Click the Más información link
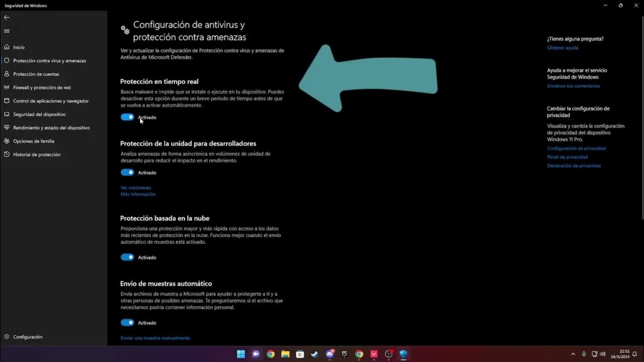This screenshot has width=644, height=362. [138, 194]
